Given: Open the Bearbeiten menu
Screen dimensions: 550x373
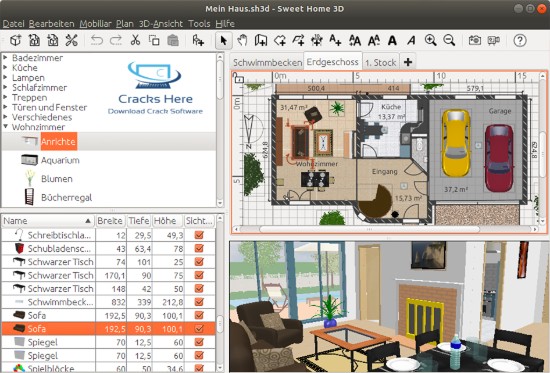Looking at the screenshot, I should coord(52,24).
